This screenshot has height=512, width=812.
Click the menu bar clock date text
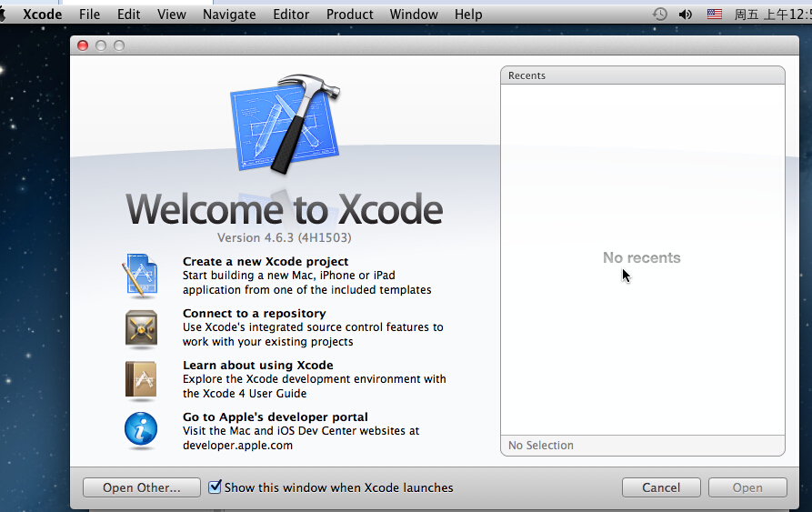coord(773,15)
